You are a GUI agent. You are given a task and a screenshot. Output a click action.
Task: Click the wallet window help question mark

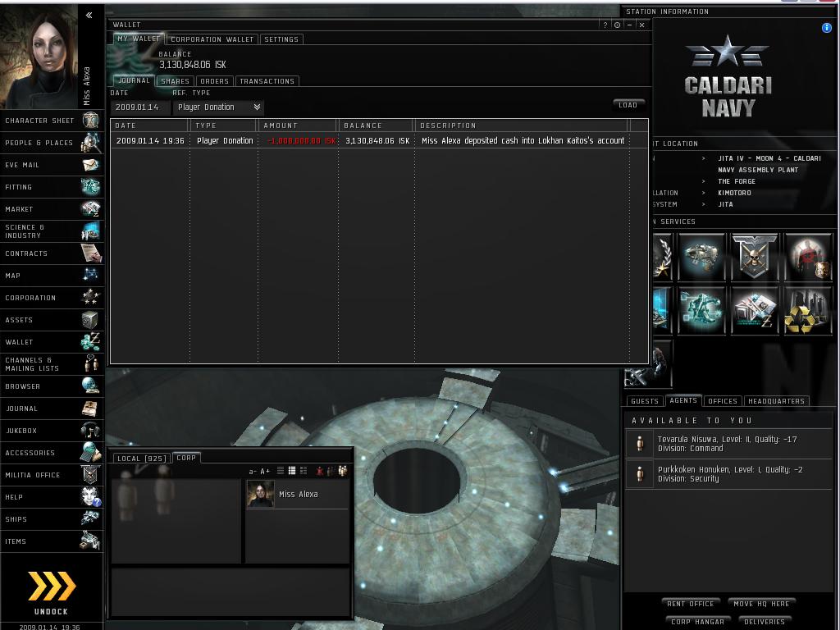tap(605, 25)
